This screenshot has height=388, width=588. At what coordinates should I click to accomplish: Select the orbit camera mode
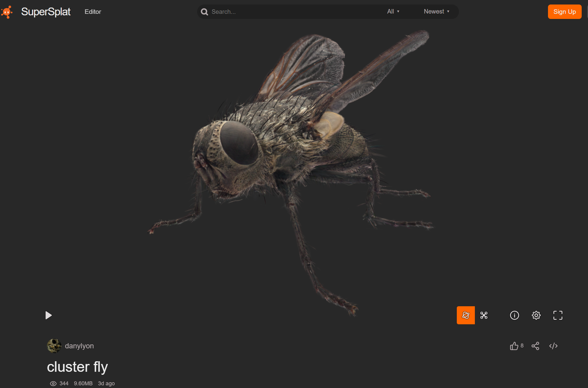[466, 315]
